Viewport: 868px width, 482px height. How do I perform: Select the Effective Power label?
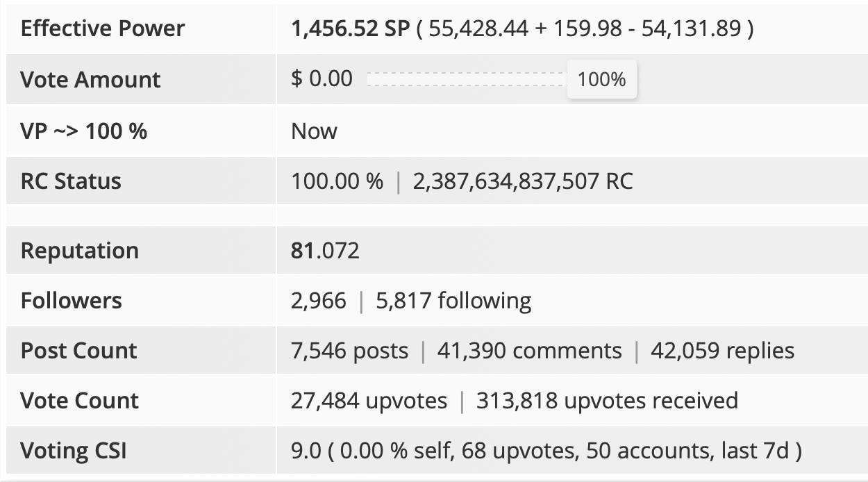click(103, 28)
